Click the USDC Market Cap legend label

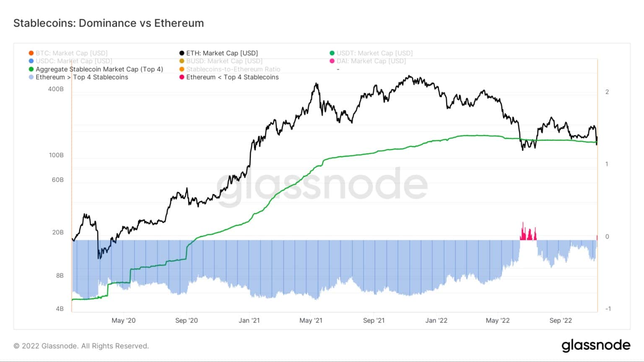[x=74, y=61]
